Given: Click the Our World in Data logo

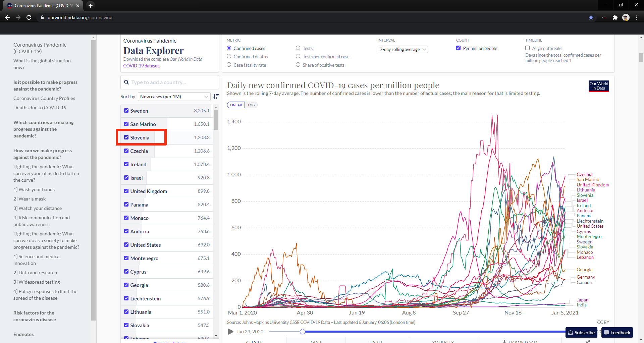Looking at the screenshot, I should click(x=599, y=86).
